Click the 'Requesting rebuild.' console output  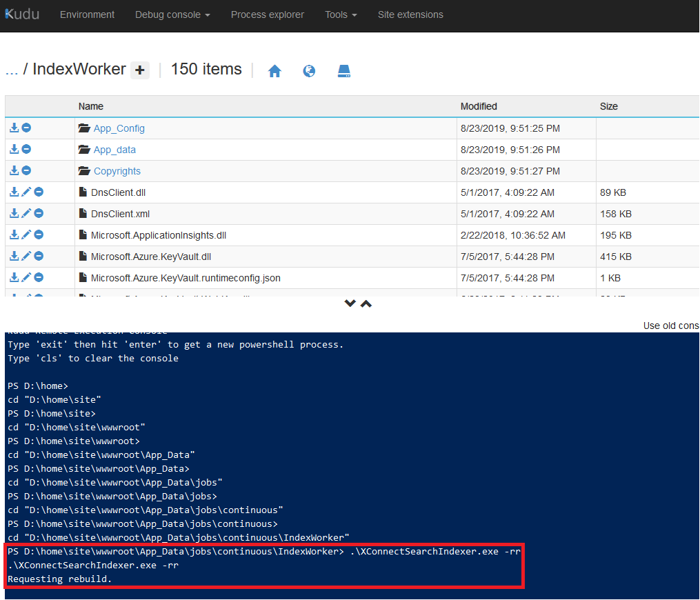[60, 579]
